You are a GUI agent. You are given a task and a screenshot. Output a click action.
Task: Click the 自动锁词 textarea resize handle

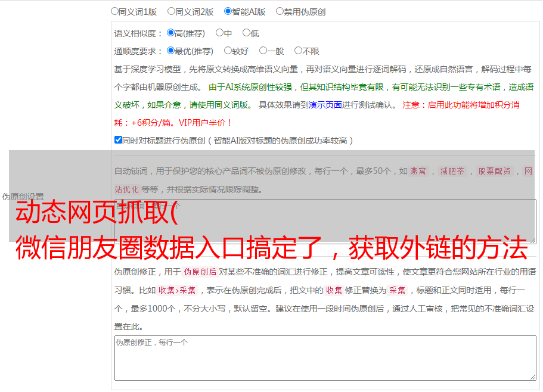(x=532, y=239)
